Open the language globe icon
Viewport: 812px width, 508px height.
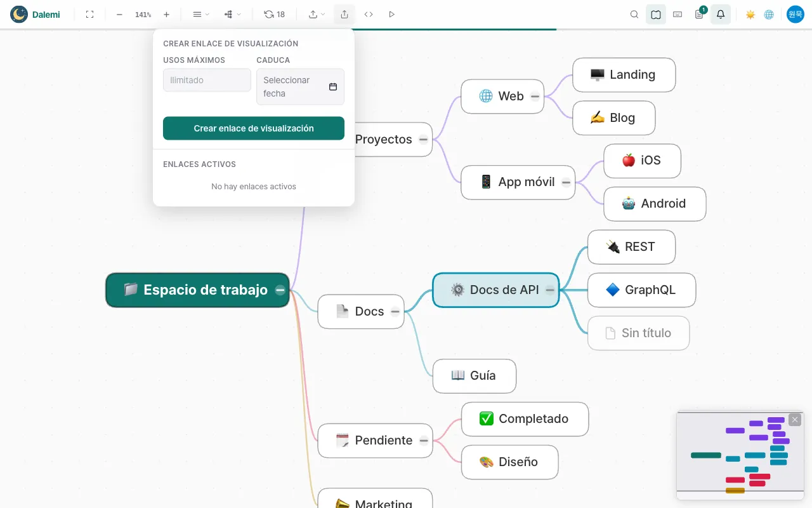tap(769, 14)
